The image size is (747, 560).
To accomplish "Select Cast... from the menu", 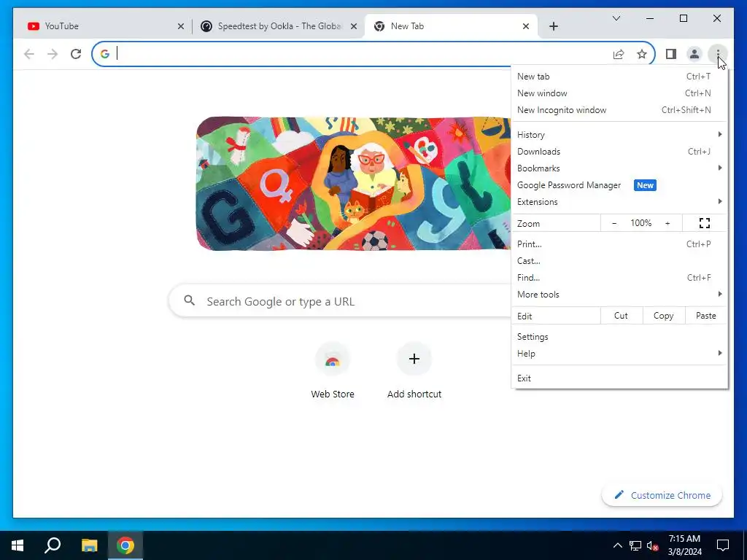I will tap(619, 261).
